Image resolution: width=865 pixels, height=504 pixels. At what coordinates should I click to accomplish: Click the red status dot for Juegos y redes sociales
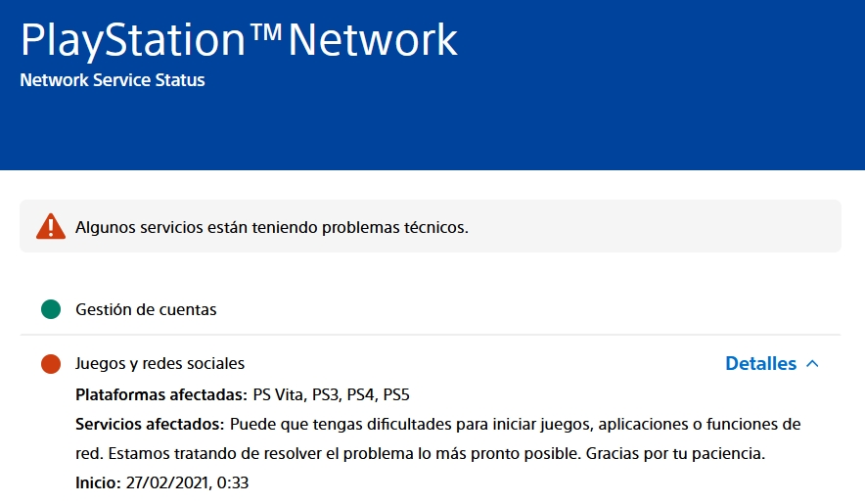tap(51, 364)
